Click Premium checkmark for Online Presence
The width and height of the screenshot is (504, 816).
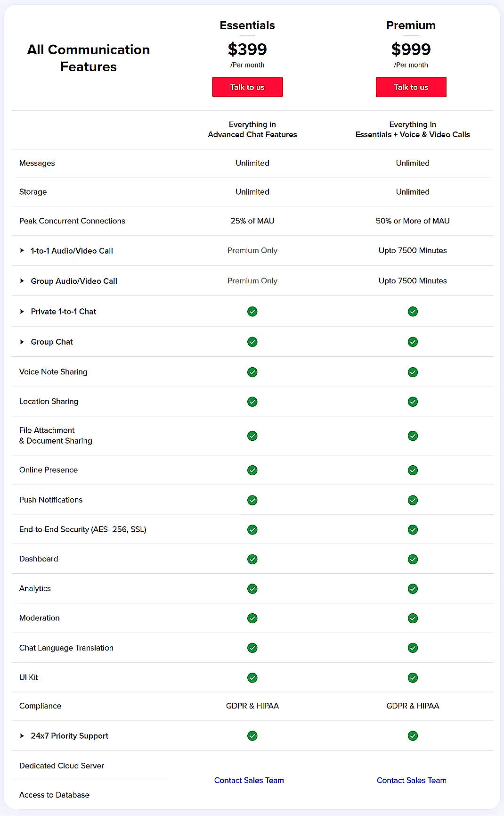click(x=413, y=470)
